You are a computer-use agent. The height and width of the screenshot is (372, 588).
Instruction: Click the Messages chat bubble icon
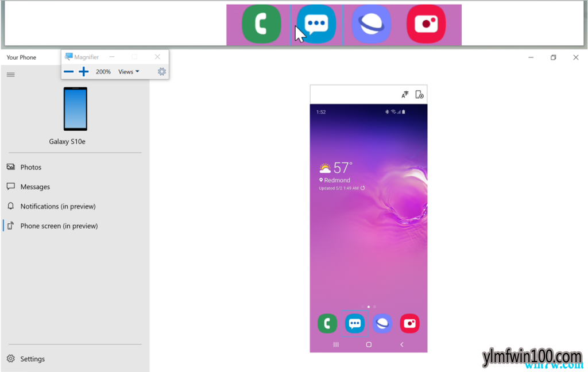click(x=11, y=187)
